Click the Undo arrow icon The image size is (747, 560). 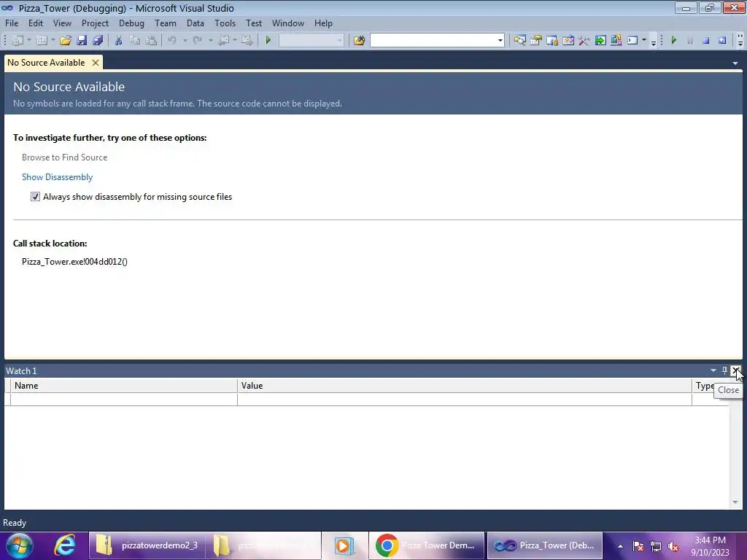172,41
